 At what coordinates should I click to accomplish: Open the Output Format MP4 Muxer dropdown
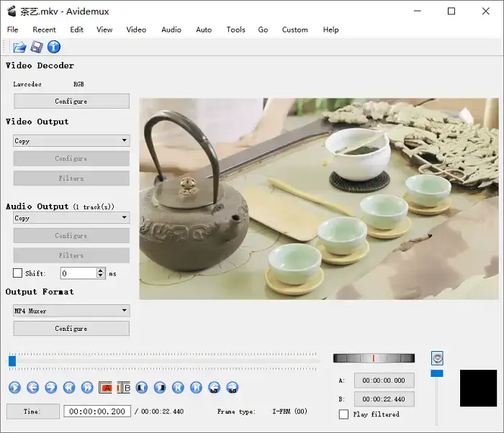pyautogui.click(x=71, y=311)
